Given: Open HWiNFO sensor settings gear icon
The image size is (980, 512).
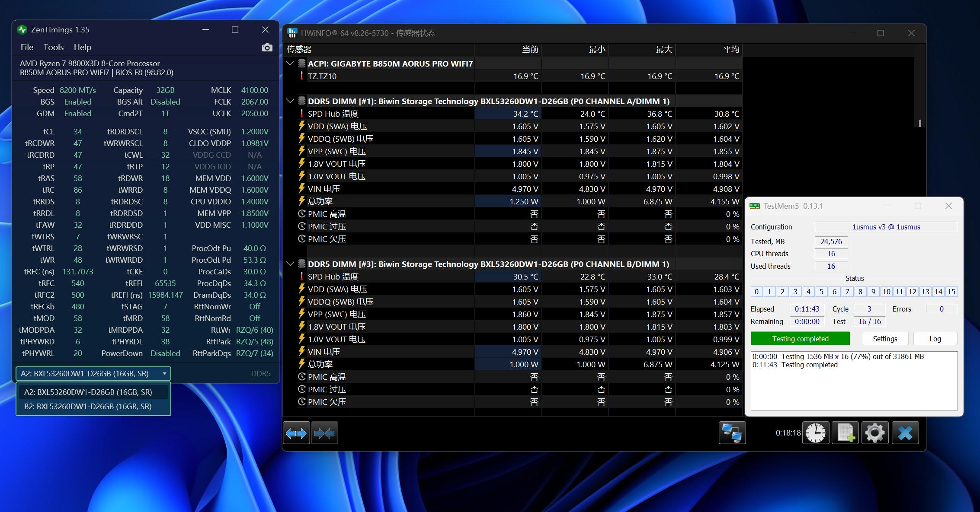Looking at the screenshot, I should [874, 432].
